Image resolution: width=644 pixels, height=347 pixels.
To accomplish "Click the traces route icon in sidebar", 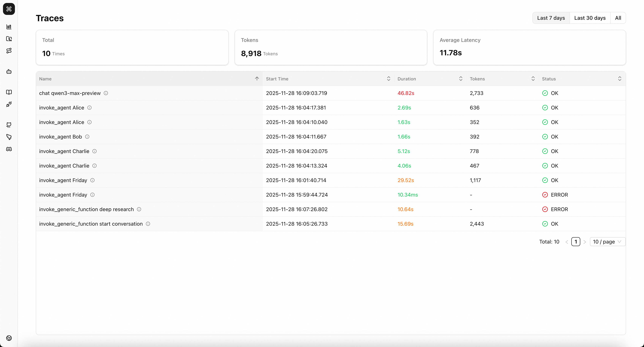I will pos(9,51).
